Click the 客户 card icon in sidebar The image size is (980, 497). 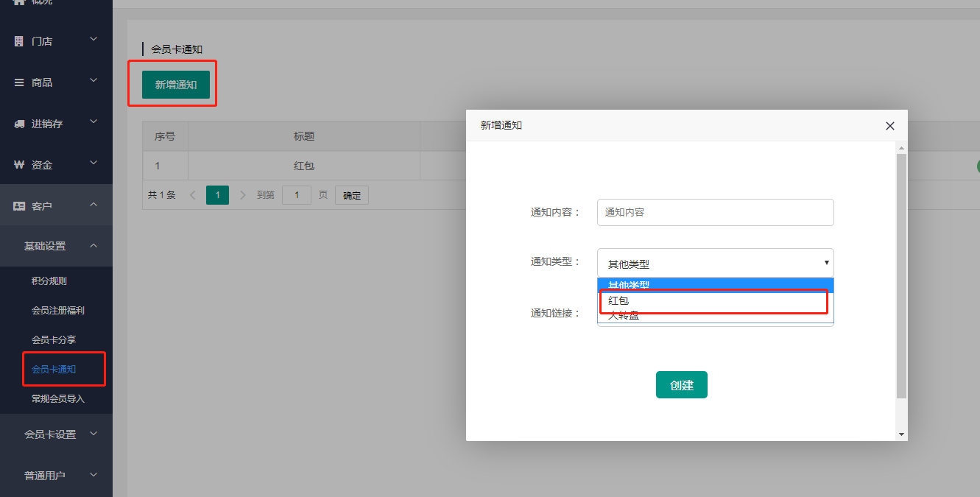(x=19, y=206)
